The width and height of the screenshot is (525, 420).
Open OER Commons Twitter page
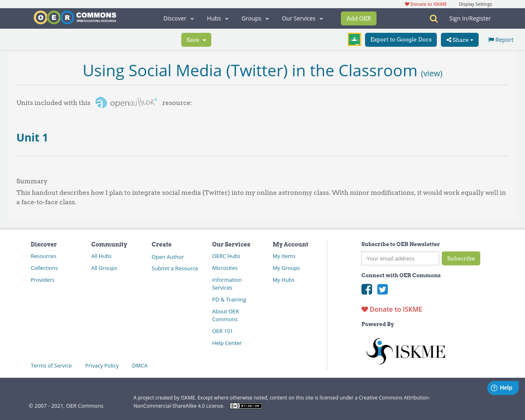[x=382, y=289]
